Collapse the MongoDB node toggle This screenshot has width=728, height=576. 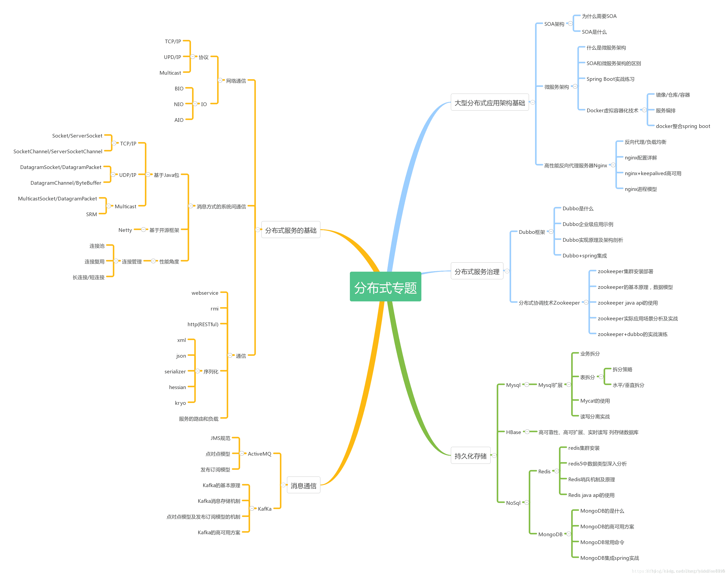pyautogui.click(x=569, y=534)
